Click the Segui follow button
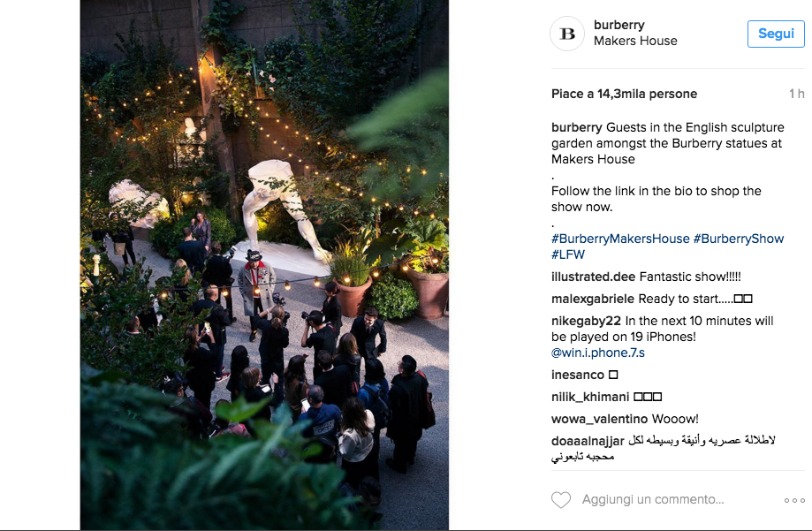The width and height of the screenshot is (812, 531). [776, 34]
